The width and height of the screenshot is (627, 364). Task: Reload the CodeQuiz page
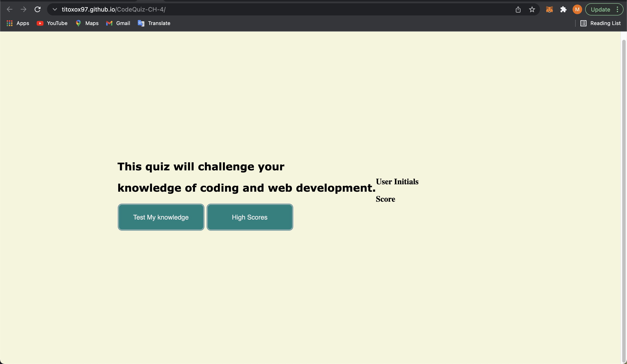(x=38, y=9)
